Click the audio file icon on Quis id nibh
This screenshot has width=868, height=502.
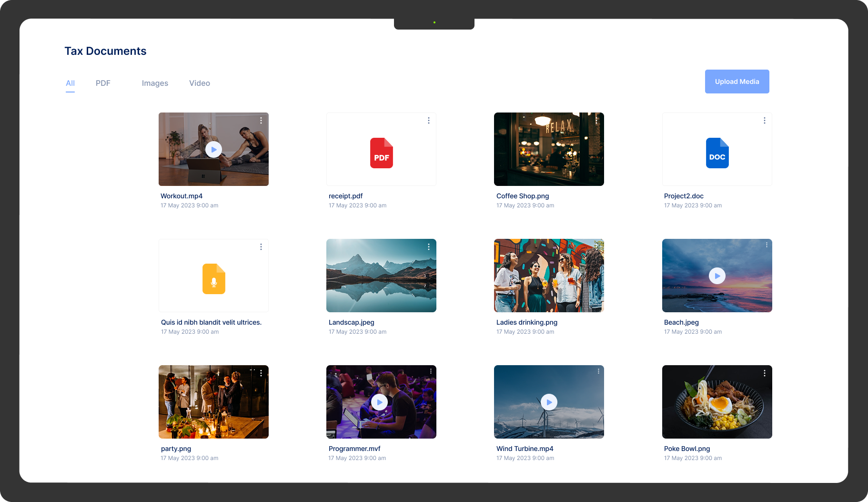click(x=213, y=279)
